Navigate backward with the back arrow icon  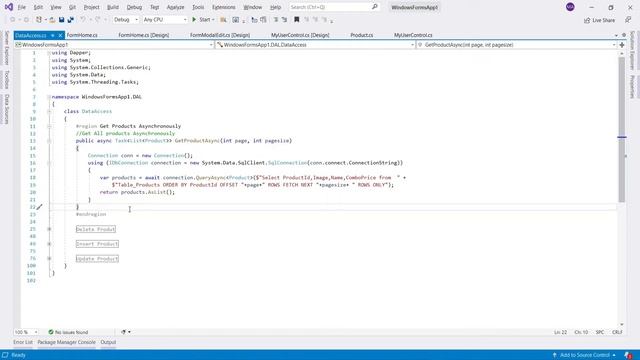[x=13, y=20]
